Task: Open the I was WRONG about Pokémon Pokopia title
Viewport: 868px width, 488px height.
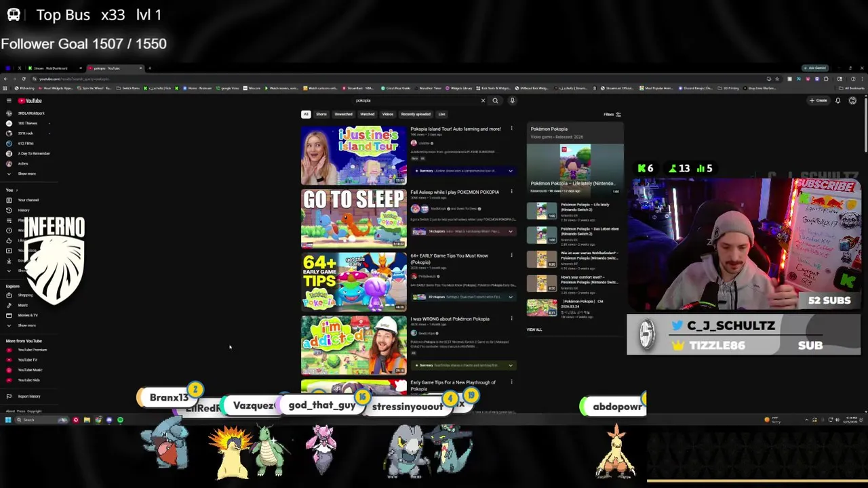Action: [x=450, y=319]
